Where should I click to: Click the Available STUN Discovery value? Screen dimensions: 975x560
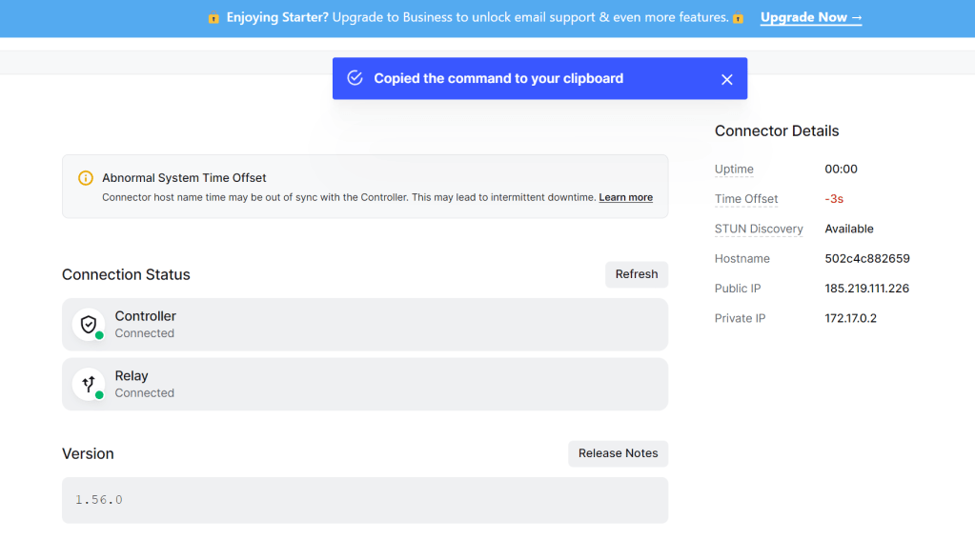coord(849,229)
